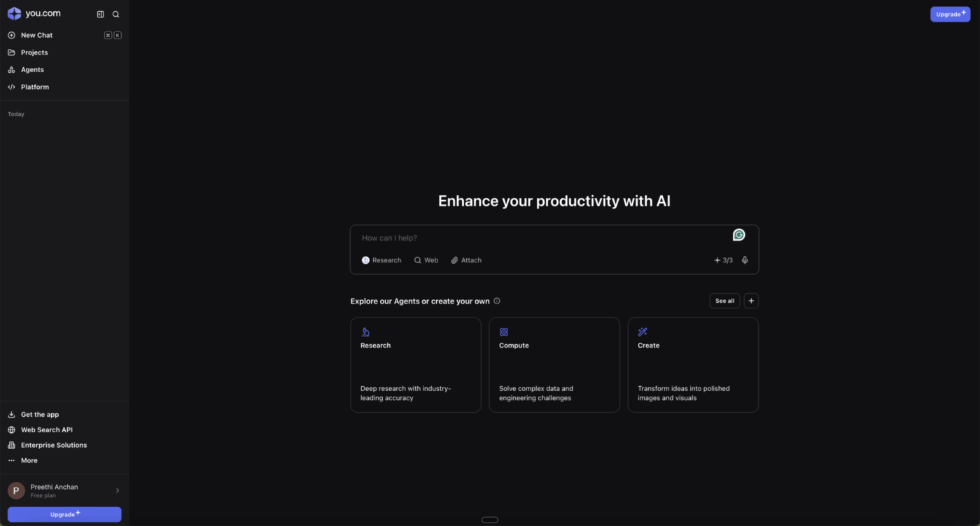This screenshot has height=526, width=980.
Task: Open the Agents sidebar item
Action: pyautogui.click(x=32, y=70)
